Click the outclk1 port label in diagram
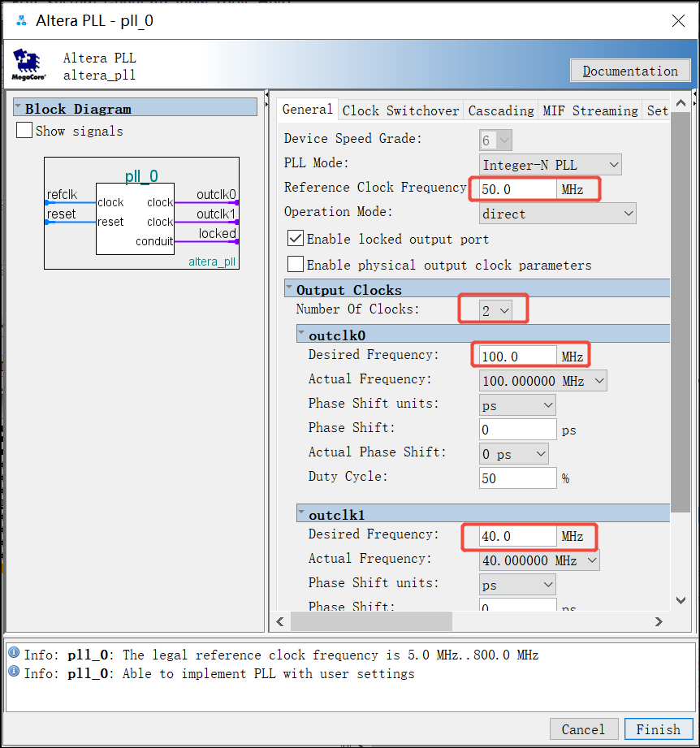Image resolution: width=700 pixels, height=748 pixels. [216, 214]
